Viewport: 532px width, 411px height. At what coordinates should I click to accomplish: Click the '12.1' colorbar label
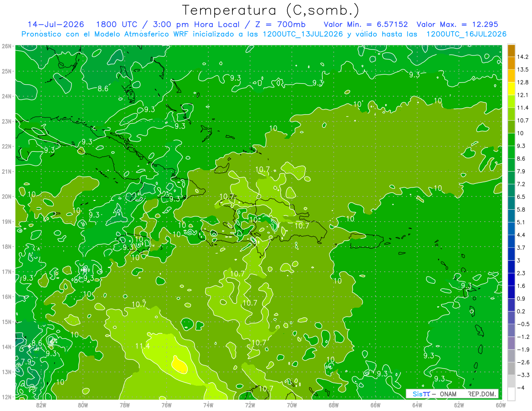point(524,95)
